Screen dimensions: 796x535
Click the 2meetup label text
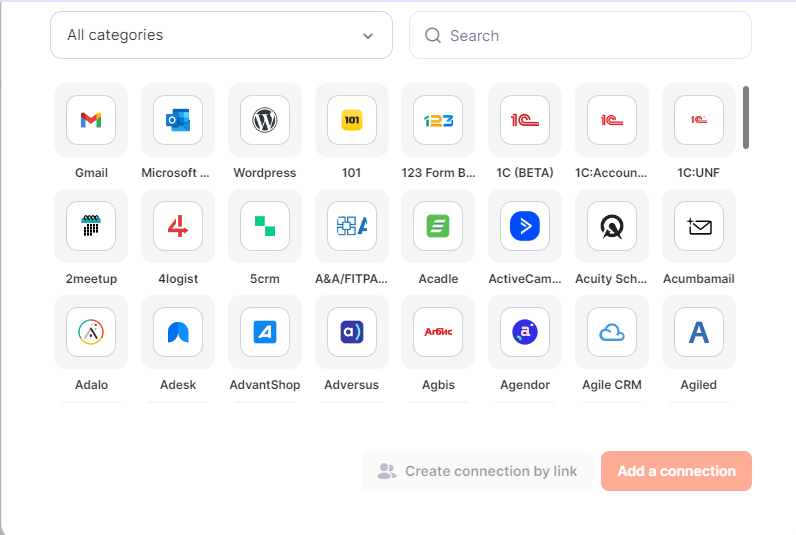[x=91, y=279]
